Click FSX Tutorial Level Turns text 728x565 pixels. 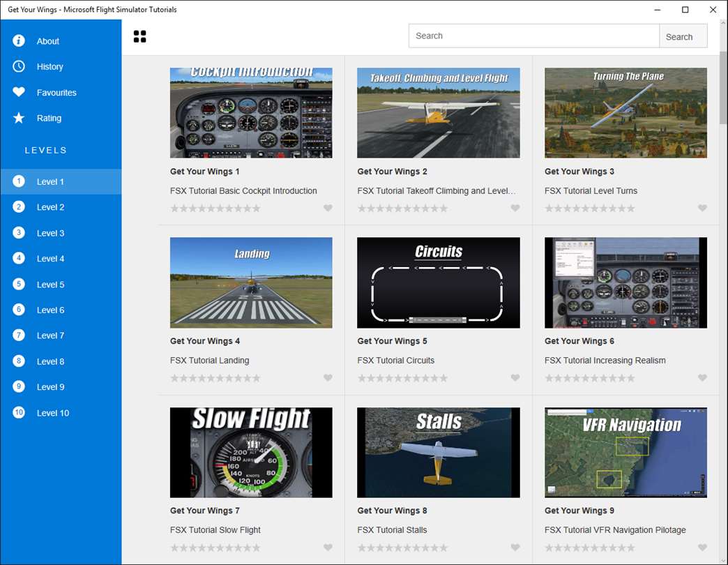coord(591,191)
